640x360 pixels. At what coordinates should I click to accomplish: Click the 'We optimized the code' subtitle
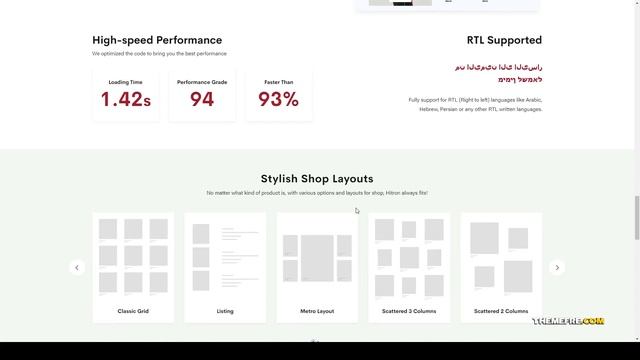point(159,53)
